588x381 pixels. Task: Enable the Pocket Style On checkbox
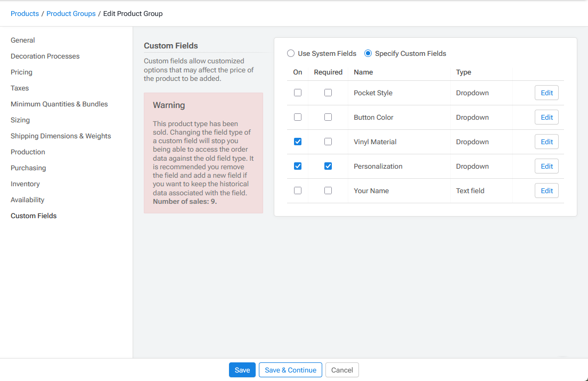[x=297, y=93]
